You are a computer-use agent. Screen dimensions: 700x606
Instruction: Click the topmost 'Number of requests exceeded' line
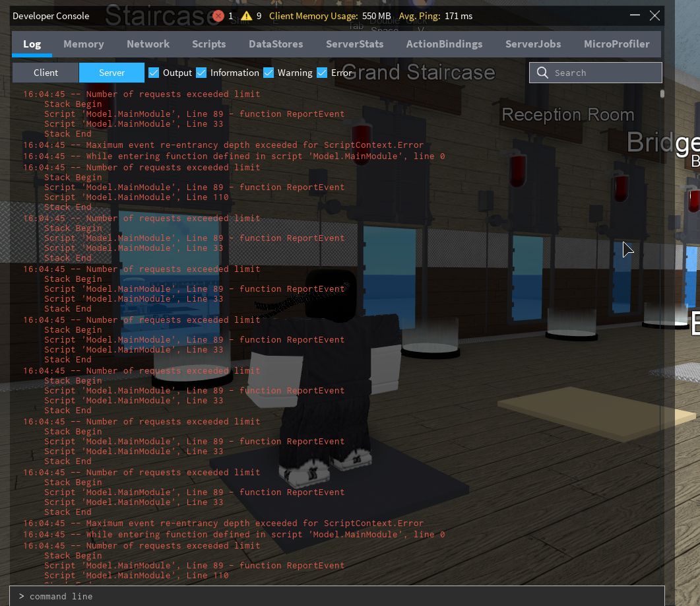point(142,94)
